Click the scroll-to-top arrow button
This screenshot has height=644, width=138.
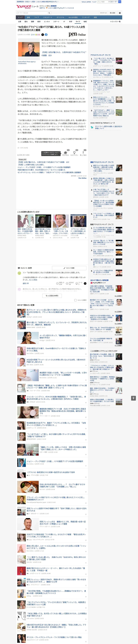coord(133,398)
